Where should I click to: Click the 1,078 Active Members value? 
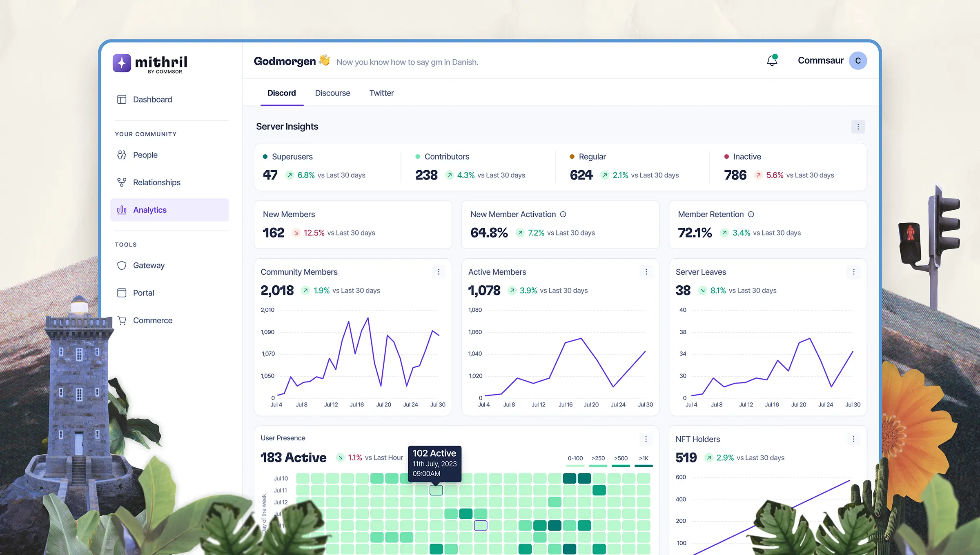point(484,291)
